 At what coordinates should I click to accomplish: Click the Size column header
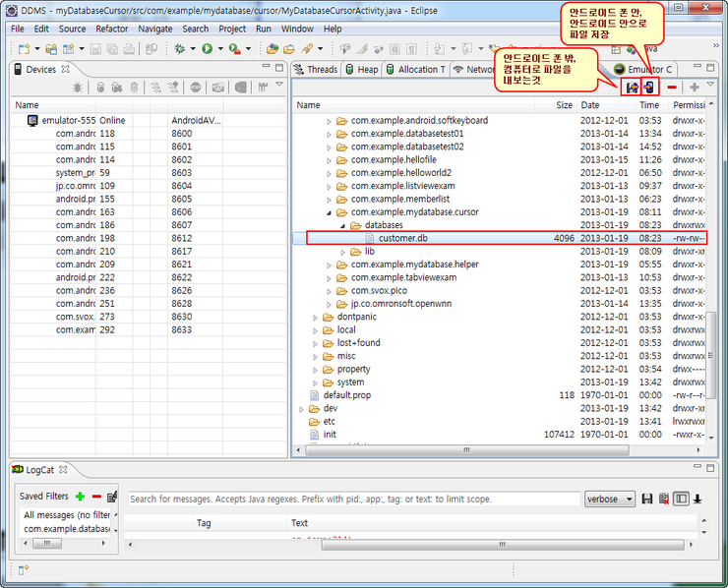pos(564,105)
